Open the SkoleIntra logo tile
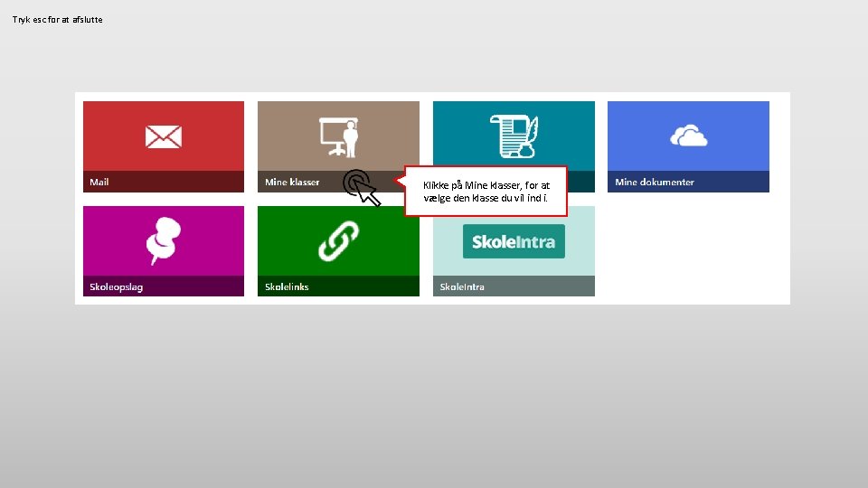The image size is (868, 488). (514, 241)
